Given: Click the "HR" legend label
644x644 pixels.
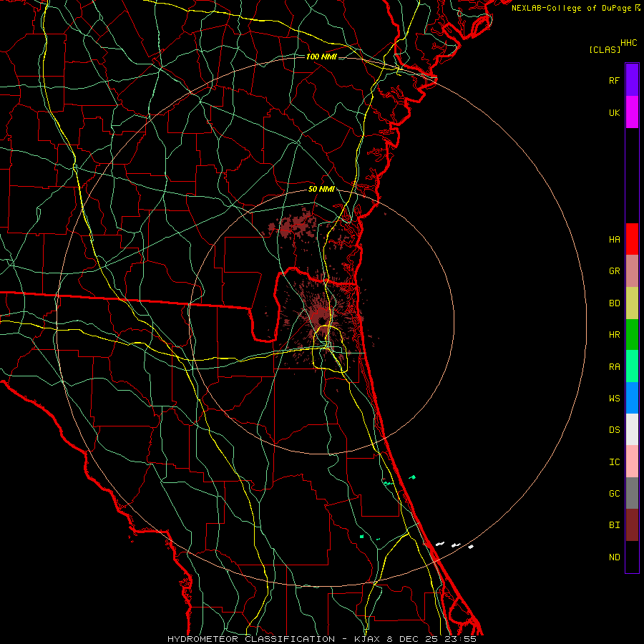Looking at the screenshot, I should [x=614, y=335].
